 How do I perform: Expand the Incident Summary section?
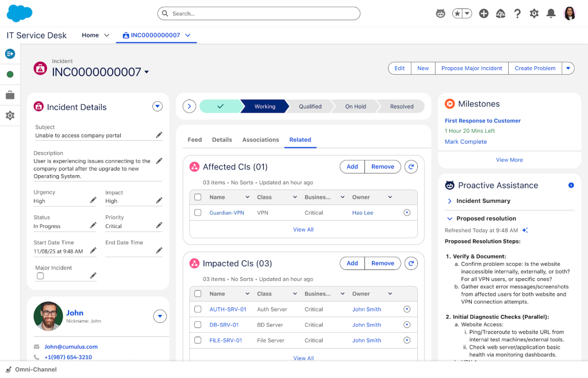[449, 201]
